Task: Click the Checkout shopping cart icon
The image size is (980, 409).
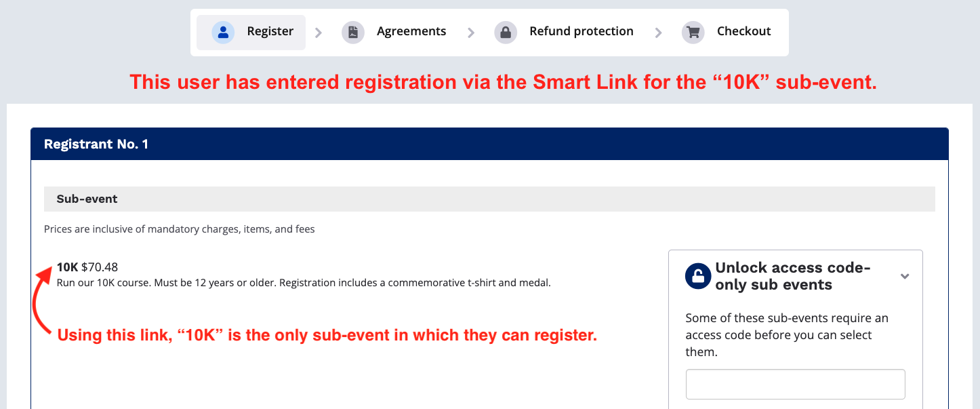Action: [693, 32]
